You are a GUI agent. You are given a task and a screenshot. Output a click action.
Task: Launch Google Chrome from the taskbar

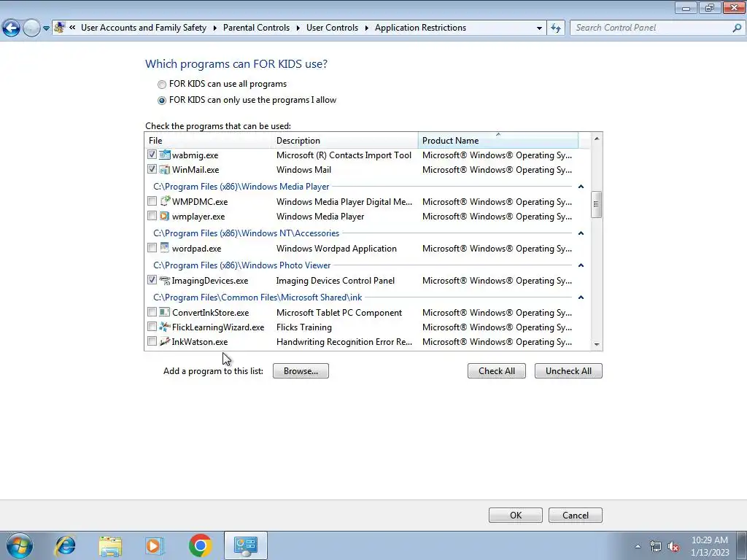tap(200, 545)
